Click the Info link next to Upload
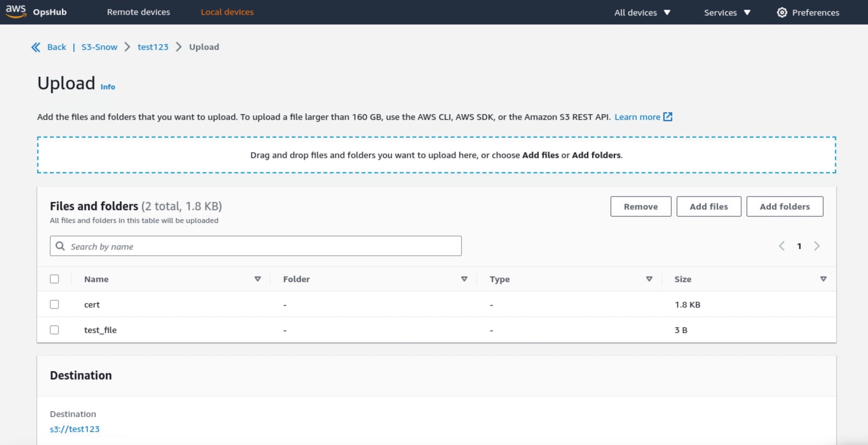Image resolution: width=868 pixels, height=445 pixels. tap(108, 87)
